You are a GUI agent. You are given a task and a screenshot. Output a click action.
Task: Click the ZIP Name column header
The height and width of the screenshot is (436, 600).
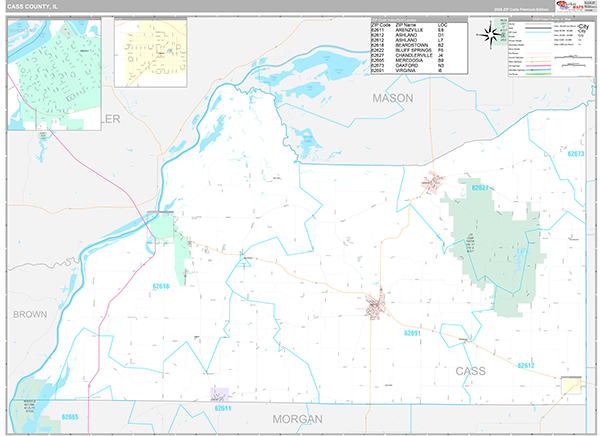pyautogui.click(x=406, y=25)
